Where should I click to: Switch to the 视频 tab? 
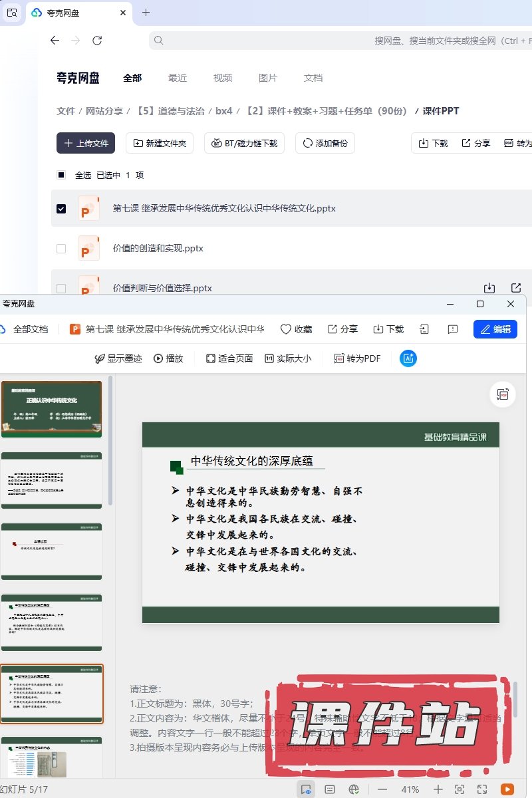(x=223, y=78)
